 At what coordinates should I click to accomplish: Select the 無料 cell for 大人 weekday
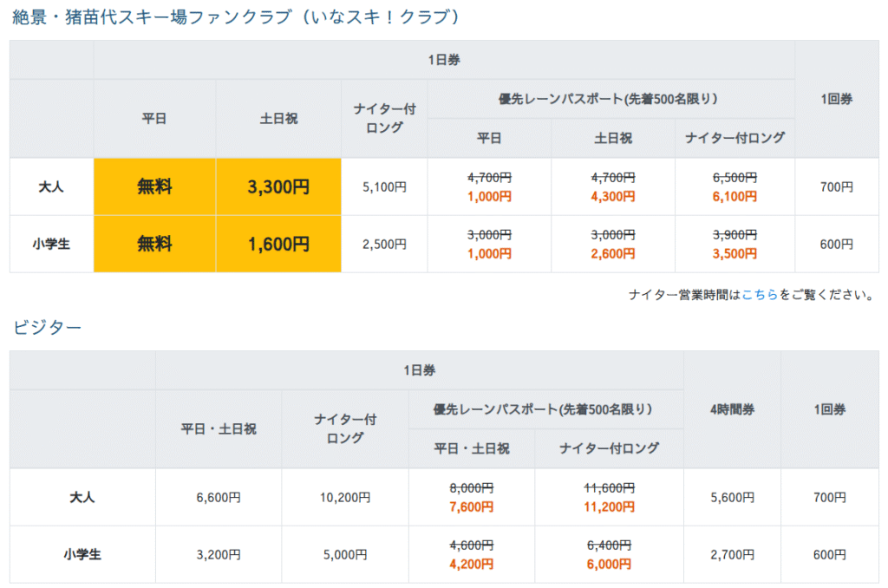153,186
